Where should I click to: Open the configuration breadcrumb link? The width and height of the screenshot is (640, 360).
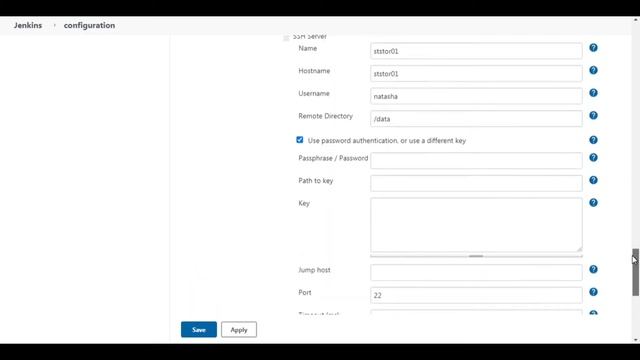click(89, 25)
